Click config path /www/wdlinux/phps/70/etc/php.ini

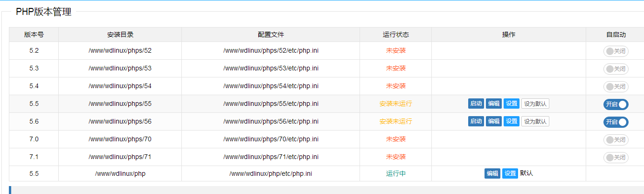point(270,139)
